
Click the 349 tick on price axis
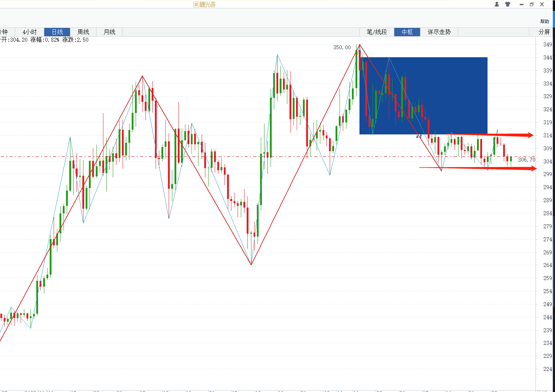[x=547, y=45]
